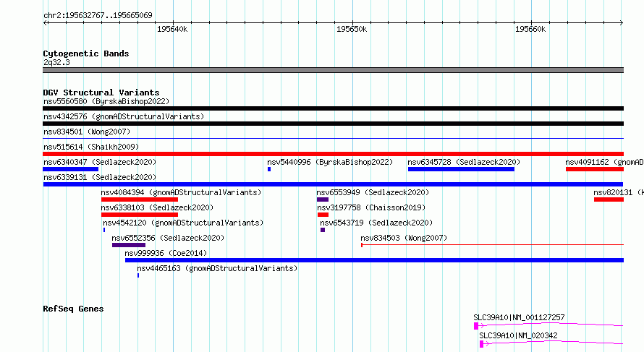Select the nsv820131 variant label

coord(618,192)
